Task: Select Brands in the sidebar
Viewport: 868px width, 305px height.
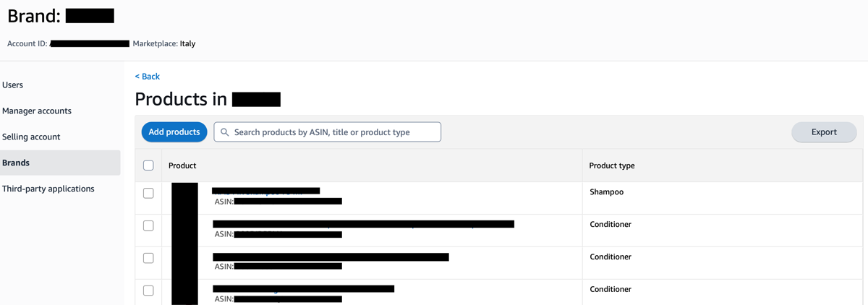Action: pos(16,163)
